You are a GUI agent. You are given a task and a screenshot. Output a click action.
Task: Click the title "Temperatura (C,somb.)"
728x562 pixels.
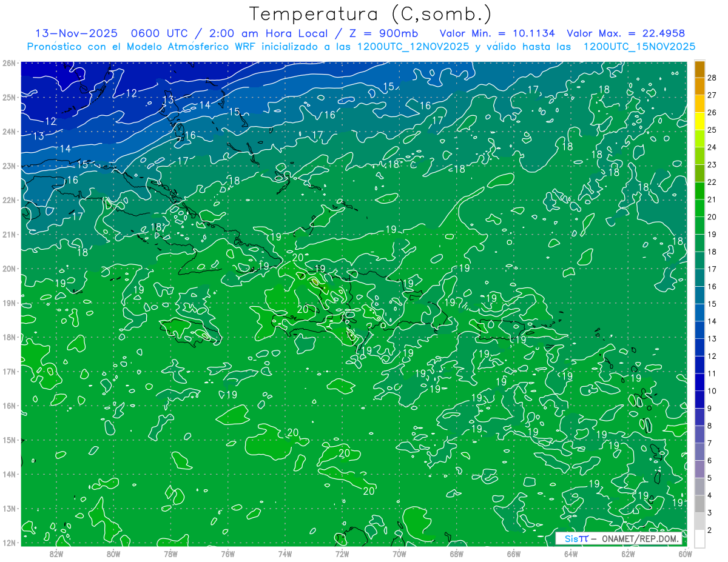370,14
